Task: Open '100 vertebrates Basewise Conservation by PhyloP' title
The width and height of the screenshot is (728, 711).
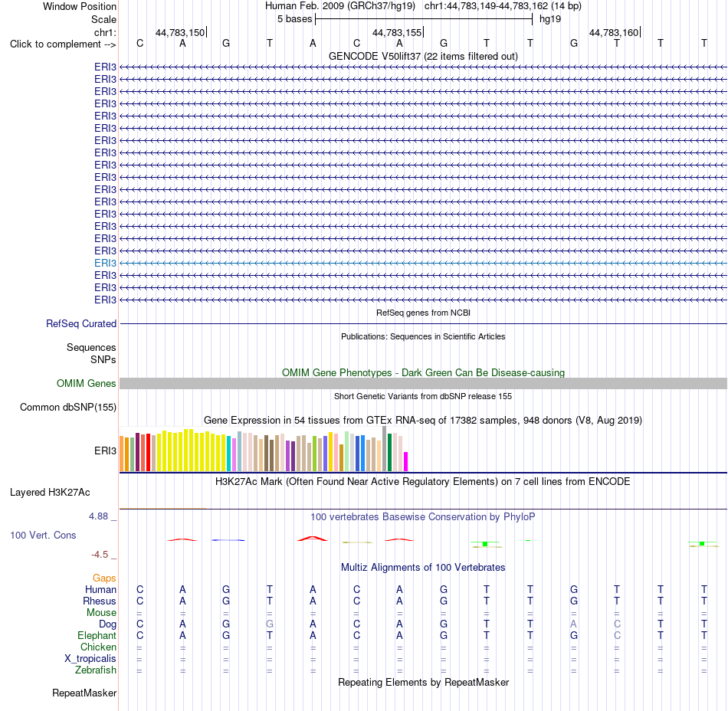Action: click(x=423, y=517)
